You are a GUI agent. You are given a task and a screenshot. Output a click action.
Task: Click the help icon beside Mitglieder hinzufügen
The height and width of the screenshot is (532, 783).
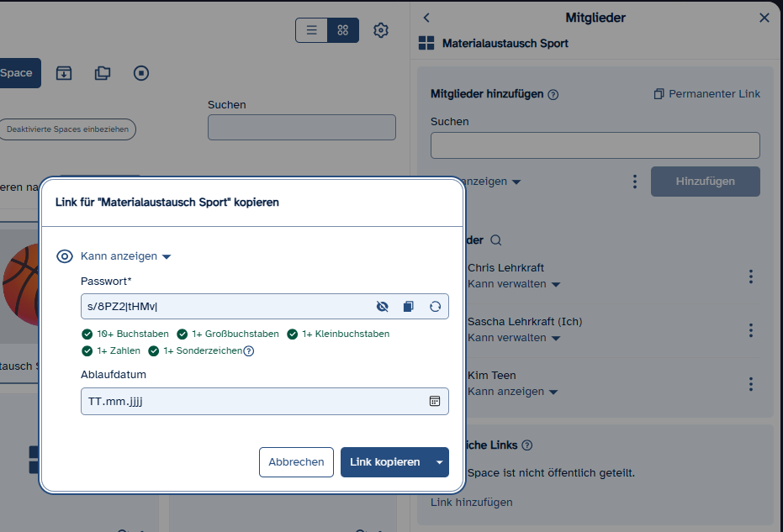[x=553, y=95]
